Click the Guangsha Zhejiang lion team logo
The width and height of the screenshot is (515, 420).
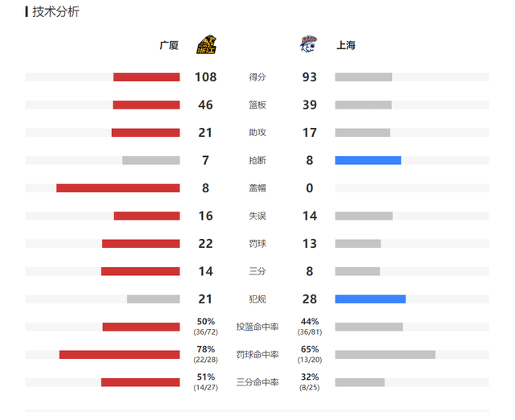click(206, 45)
